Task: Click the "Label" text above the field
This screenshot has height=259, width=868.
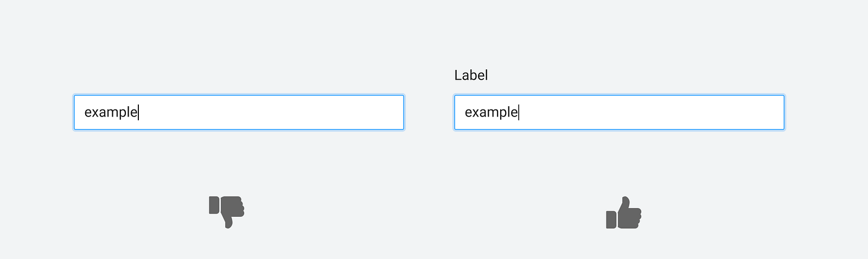Action: pyautogui.click(x=471, y=75)
